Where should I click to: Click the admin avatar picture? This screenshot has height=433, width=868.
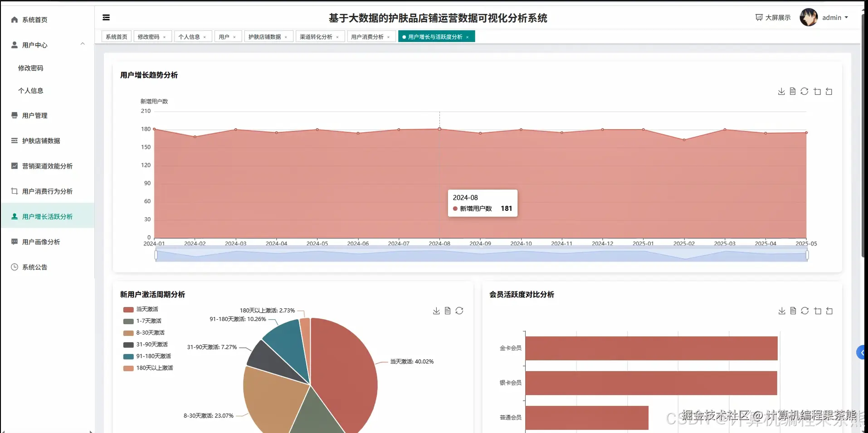809,17
